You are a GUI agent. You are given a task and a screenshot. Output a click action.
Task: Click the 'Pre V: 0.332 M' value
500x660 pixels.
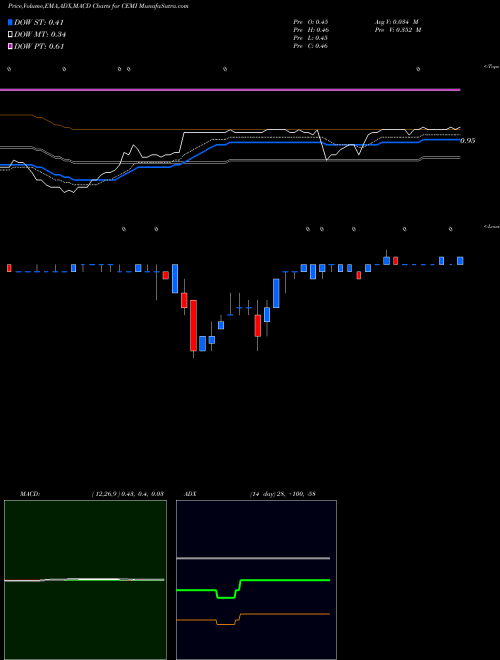point(398,30)
